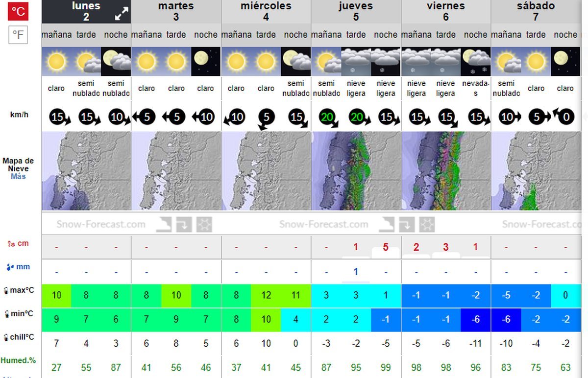Click the light snow icon for jueves noche
This screenshot has width=588, height=378.
(x=386, y=62)
